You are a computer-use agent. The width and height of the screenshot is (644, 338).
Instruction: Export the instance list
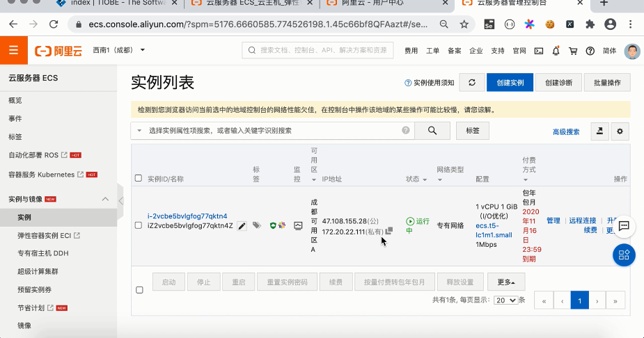tap(599, 131)
